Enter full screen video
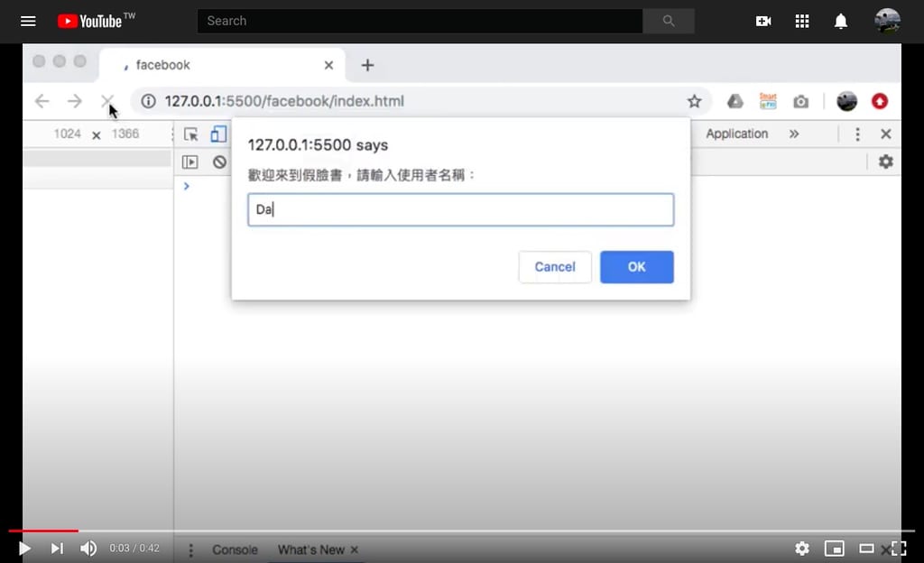Viewport: 924px width, 563px height. point(899,549)
